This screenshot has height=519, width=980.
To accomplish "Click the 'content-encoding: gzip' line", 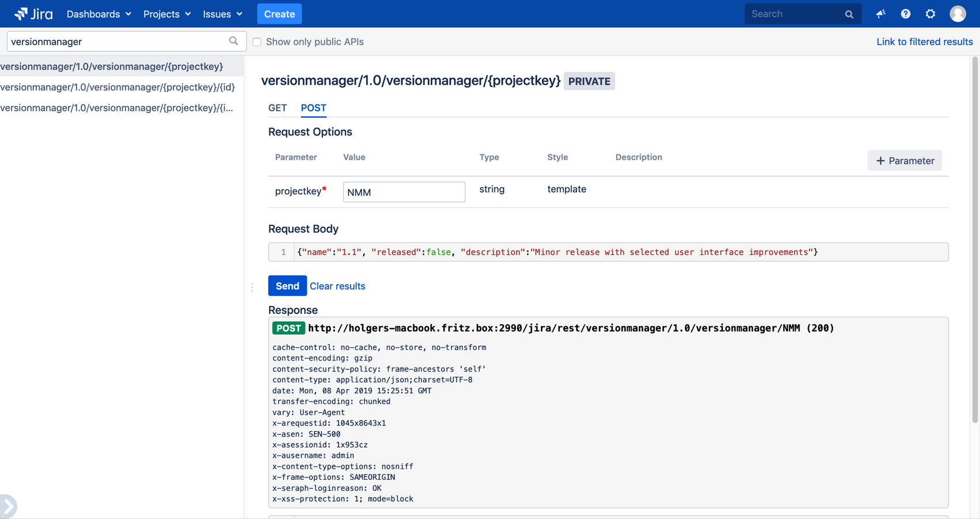I will 322,358.
